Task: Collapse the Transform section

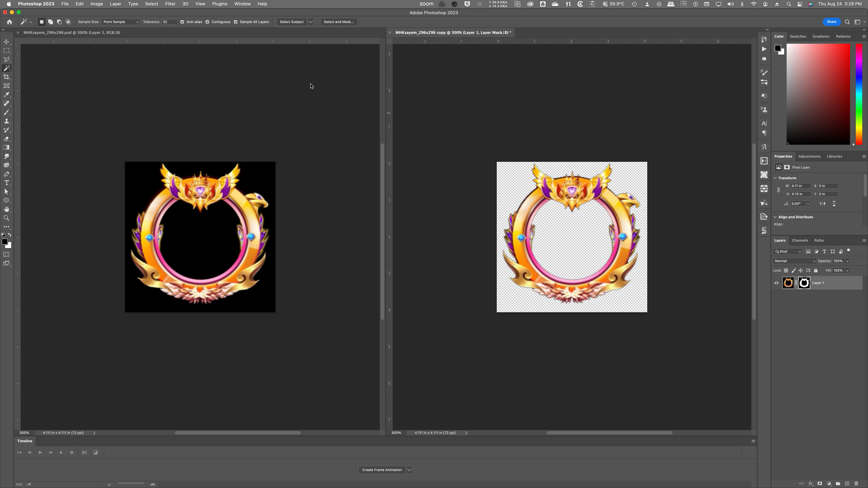Action: [x=775, y=178]
